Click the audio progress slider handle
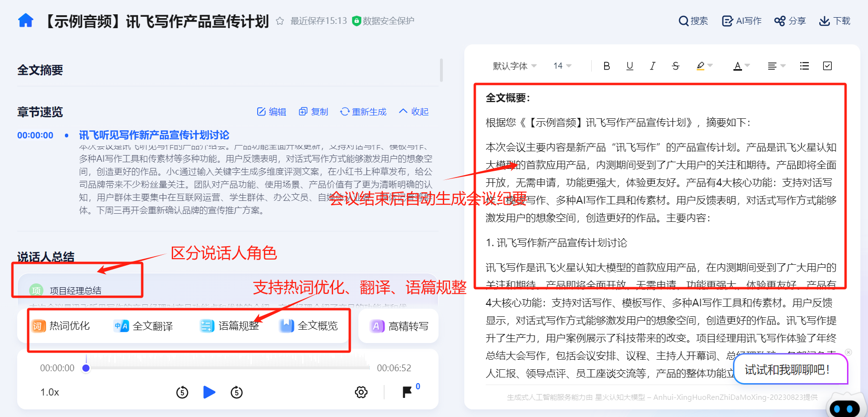The width and height of the screenshot is (868, 417). tap(86, 368)
